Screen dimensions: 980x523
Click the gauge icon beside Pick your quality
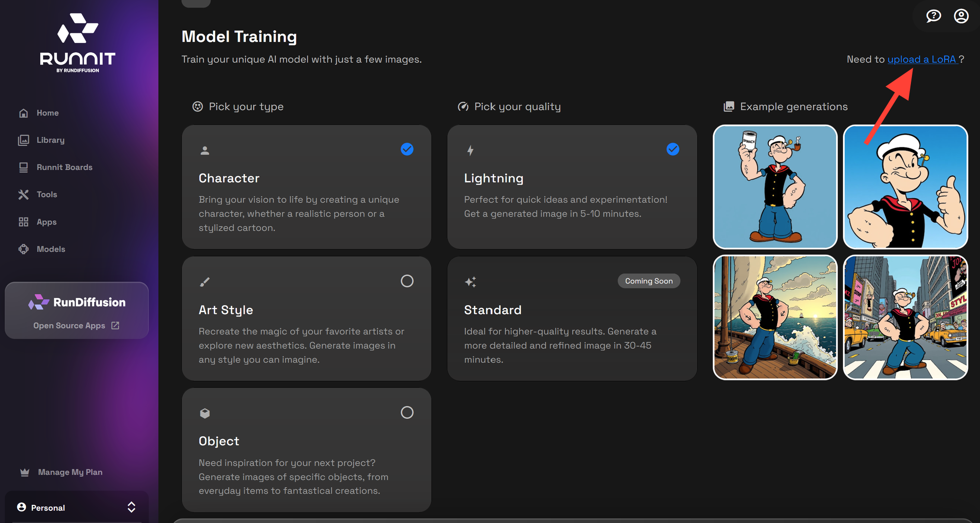click(463, 107)
